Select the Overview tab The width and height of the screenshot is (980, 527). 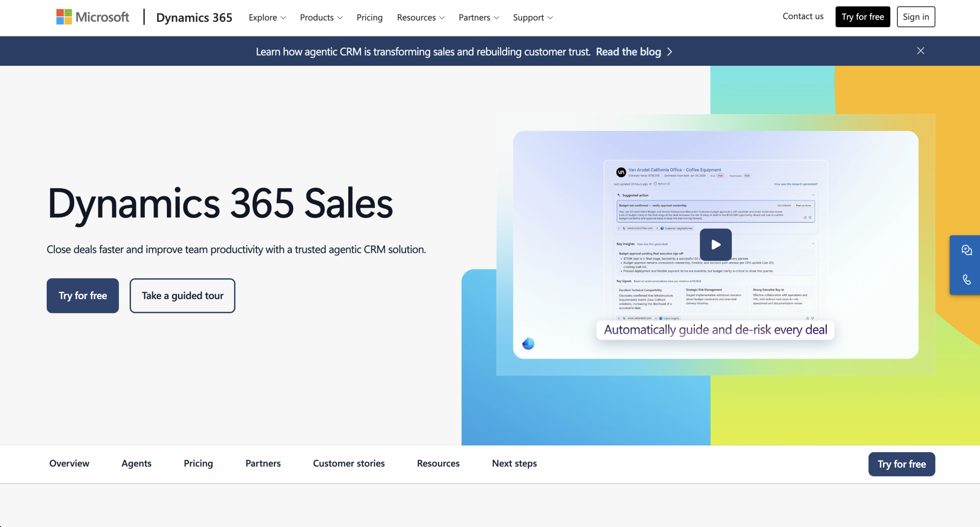[69, 463]
